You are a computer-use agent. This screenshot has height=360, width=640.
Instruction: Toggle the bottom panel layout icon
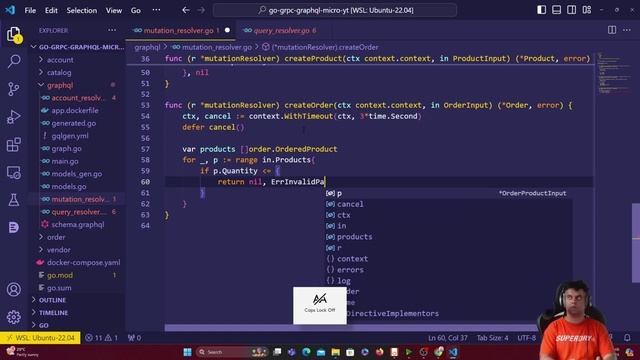point(556,10)
